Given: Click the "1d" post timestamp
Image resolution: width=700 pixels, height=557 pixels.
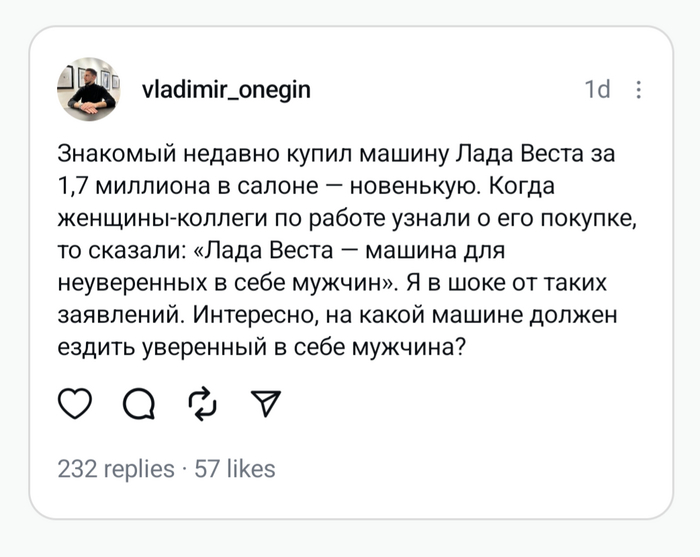Looking at the screenshot, I should [x=597, y=90].
